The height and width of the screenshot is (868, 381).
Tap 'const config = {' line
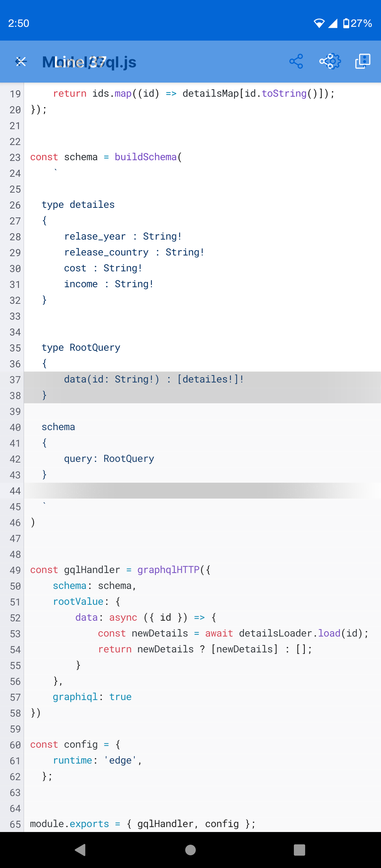(75, 745)
